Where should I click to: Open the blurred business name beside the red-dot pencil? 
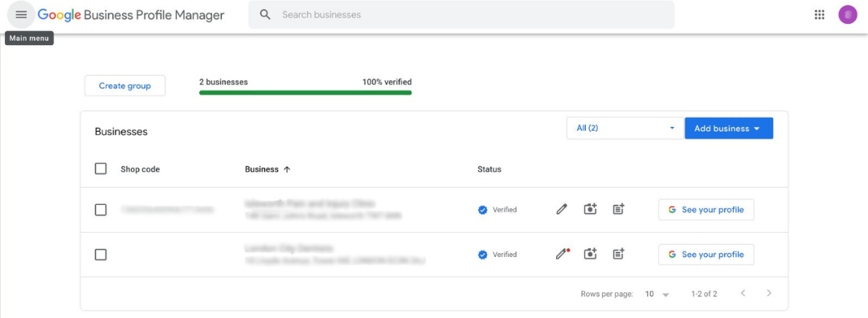point(289,248)
